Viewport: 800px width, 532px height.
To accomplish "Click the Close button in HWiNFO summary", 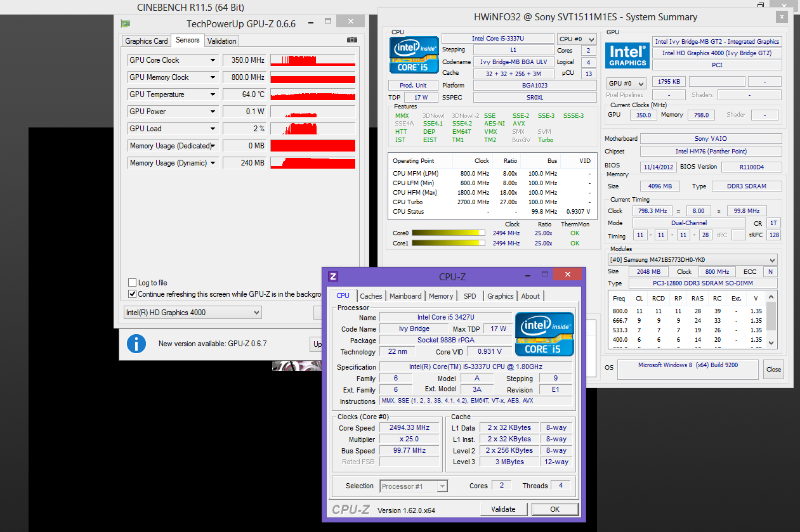I will tap(773, 369).
